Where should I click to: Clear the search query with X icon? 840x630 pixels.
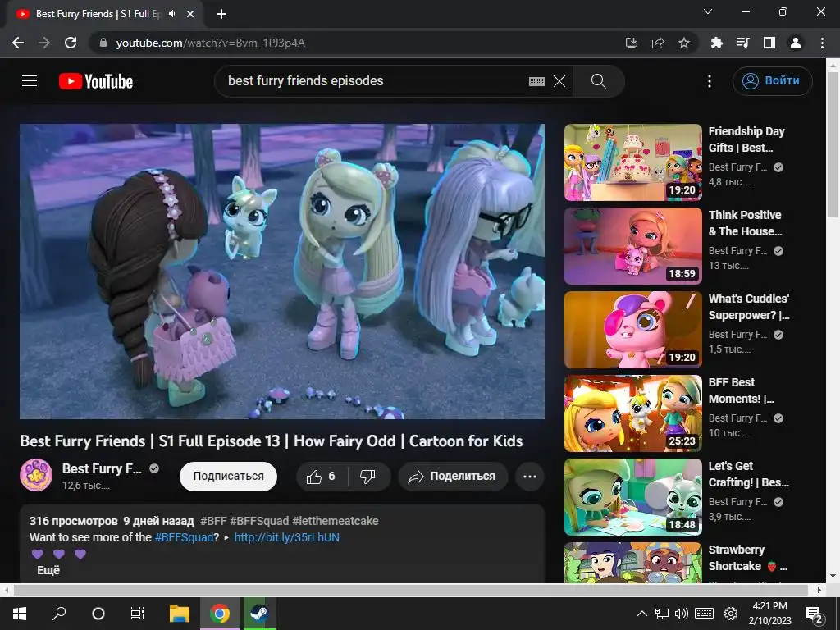pos(559,81)
